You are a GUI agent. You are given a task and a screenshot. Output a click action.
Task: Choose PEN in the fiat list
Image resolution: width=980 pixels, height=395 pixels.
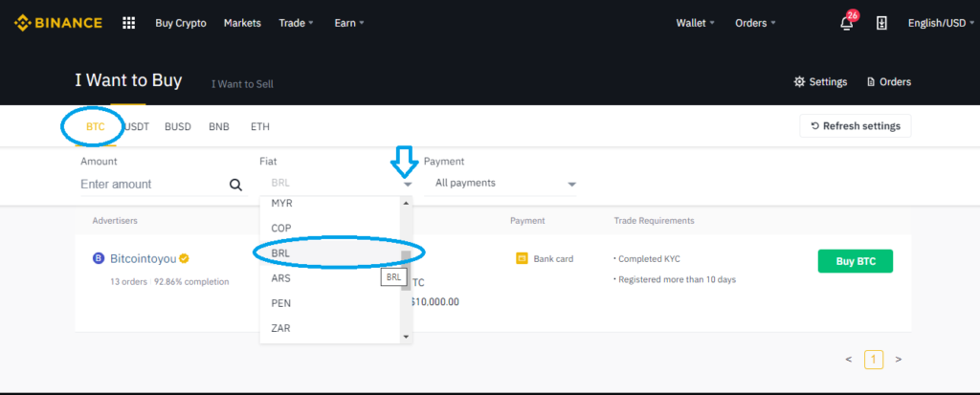[x=330, y=303]
